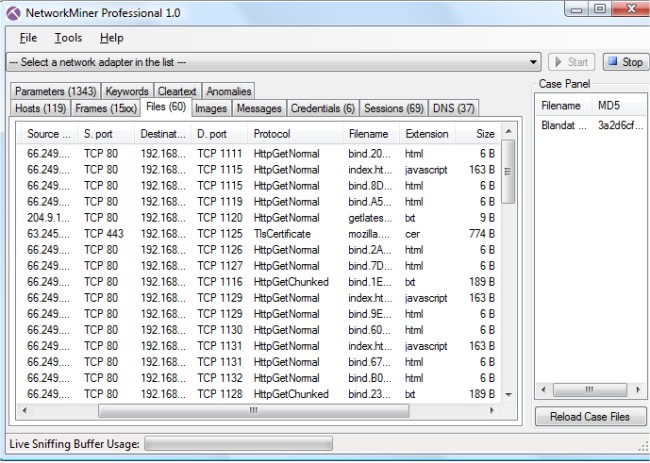Switch to the DNS (37) tab
Viewport: 650px width, 463px height.
[x=454, y=108]
